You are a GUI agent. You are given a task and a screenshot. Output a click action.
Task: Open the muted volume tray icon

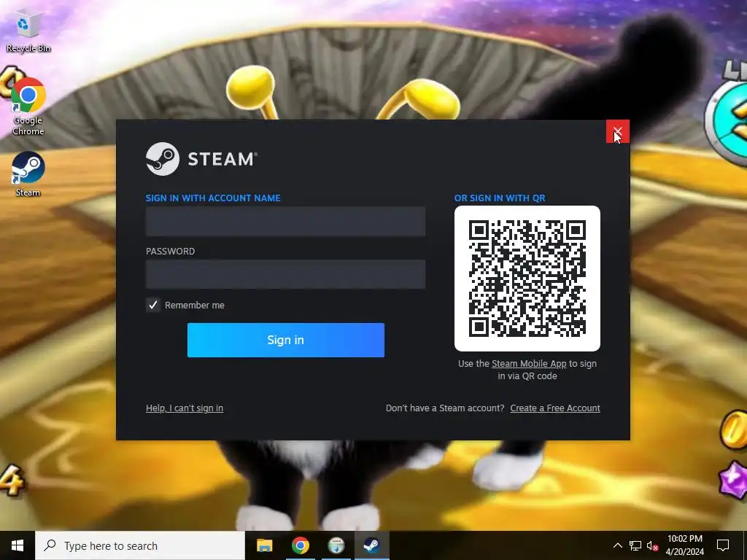652,545
